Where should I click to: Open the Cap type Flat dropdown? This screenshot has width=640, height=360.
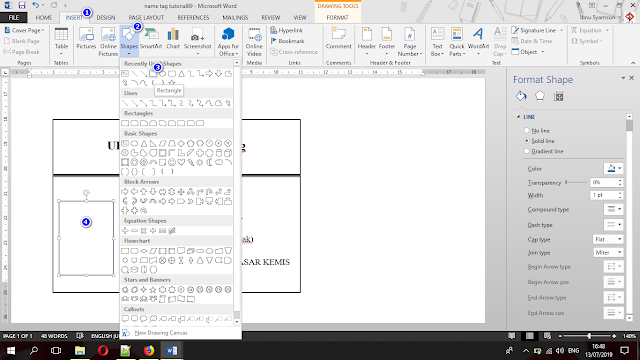coord(608,239)
